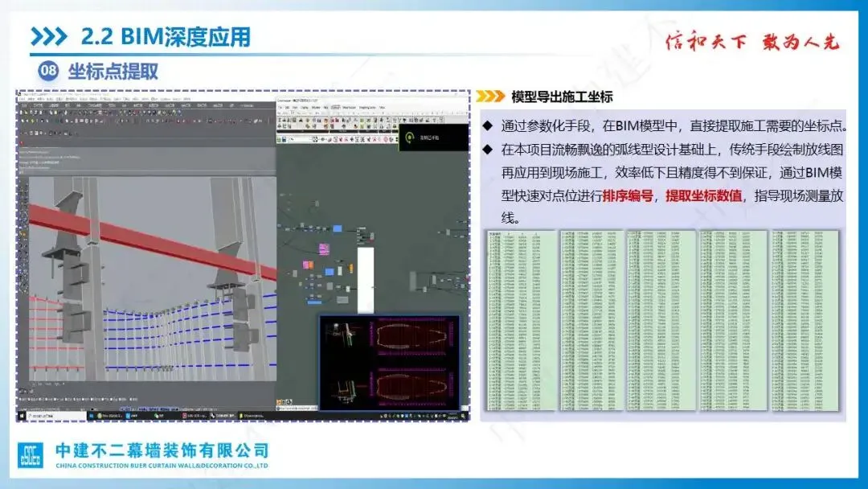868x489 pixels.
Task: Open Grasshopper's Edit menu
Action: [x=287, y=108]
